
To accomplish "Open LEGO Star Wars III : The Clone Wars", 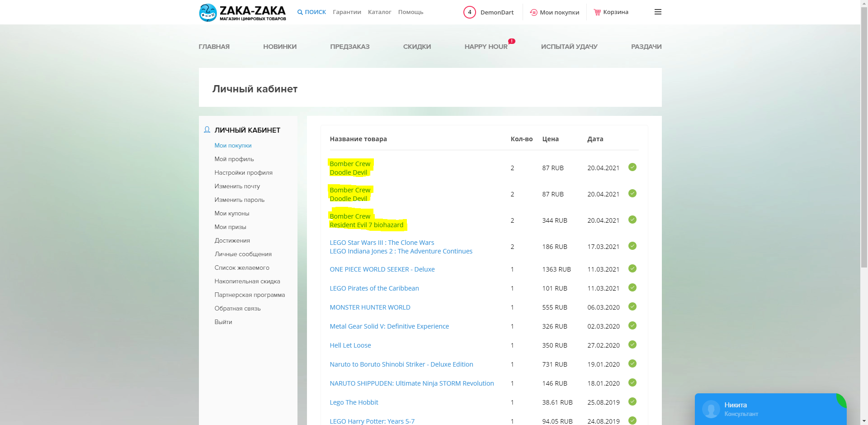I will [382, 243].
